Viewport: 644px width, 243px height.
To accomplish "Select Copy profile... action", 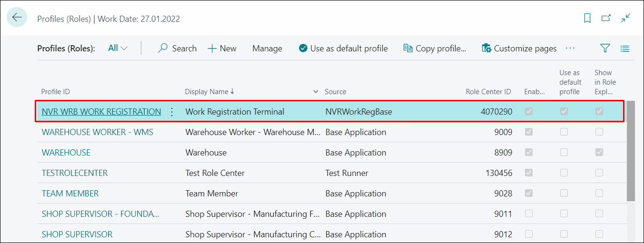I will (435, 48).
